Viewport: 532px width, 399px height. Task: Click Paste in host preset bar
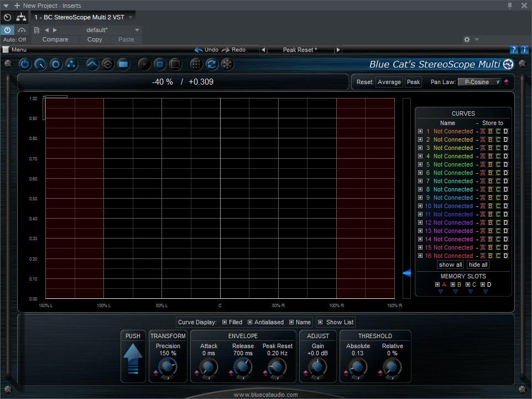coord(126,39)
